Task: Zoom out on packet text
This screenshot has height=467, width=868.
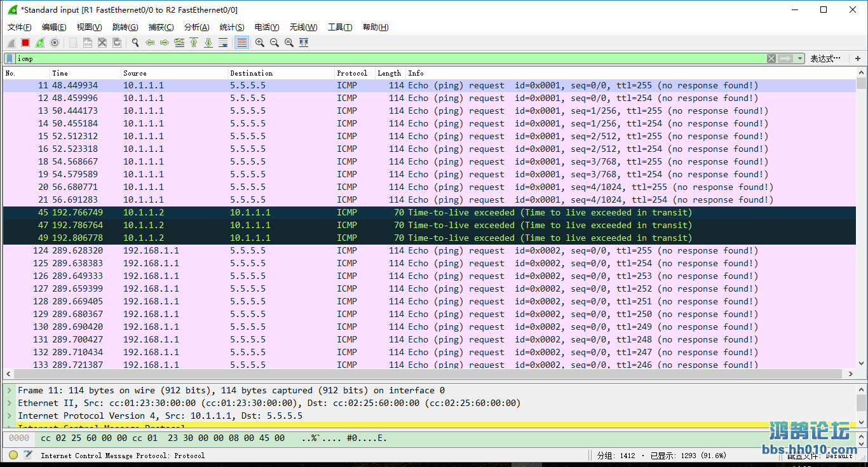Action: [275, 43]
